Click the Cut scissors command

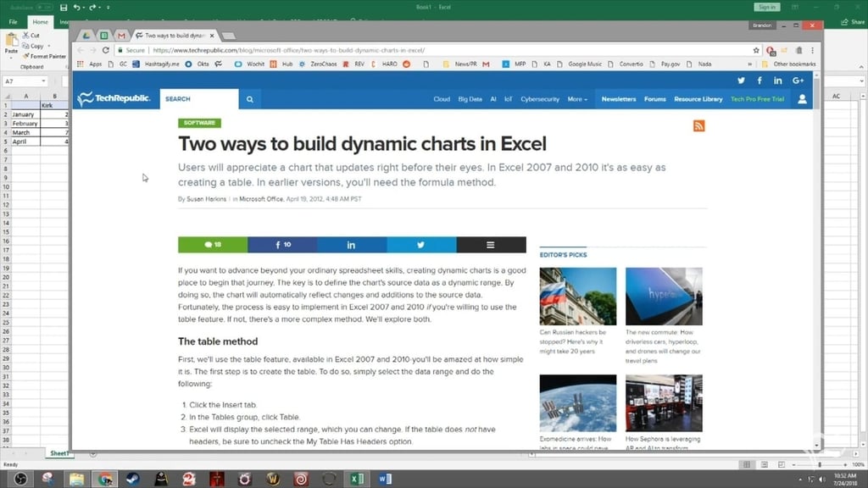31,36
